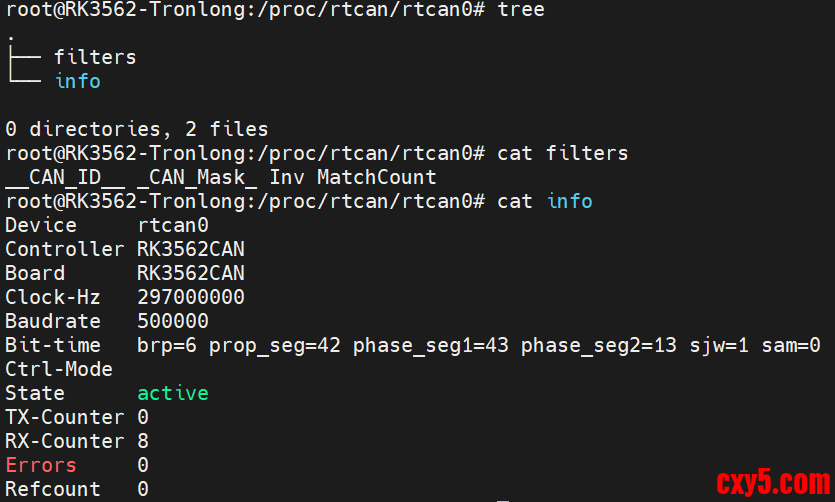Click the blue "info" entry in tree output
The width and height of the screenshot is (835, 502).
tap(78, 81)
